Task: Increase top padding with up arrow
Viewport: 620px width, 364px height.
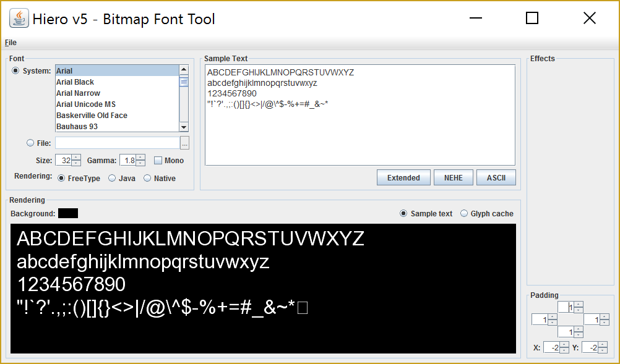Action: pos(579,305)
